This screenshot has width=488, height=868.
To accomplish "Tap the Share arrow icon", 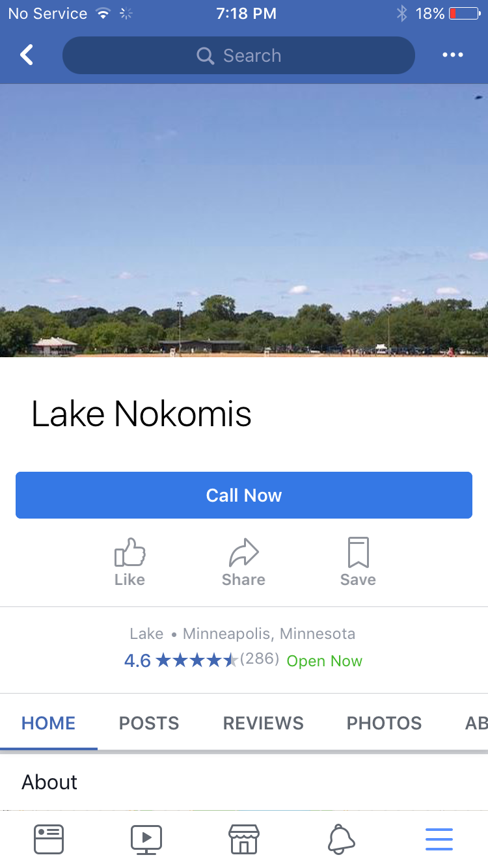I will tap(244, 552).
